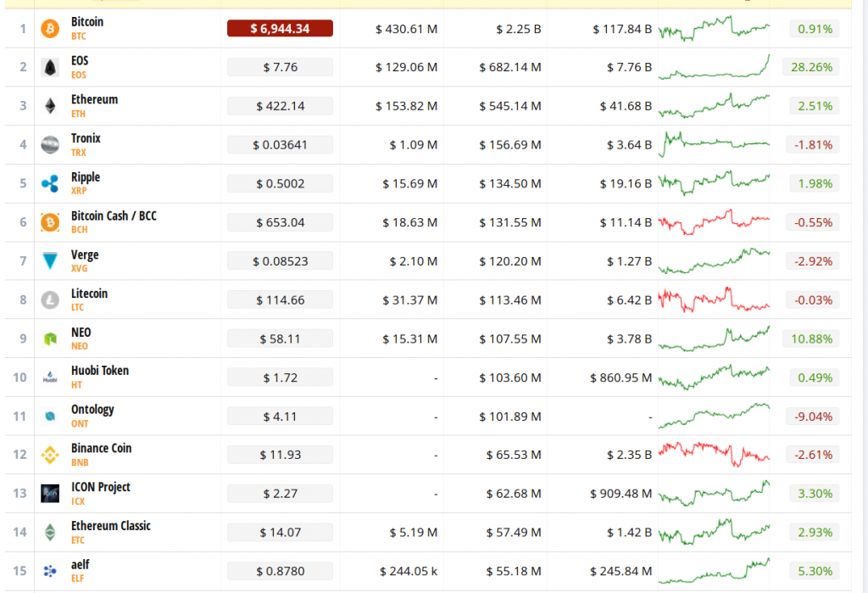
Task: Click Ontology's $4.11 price button
Action: click(x=280, y=417)
